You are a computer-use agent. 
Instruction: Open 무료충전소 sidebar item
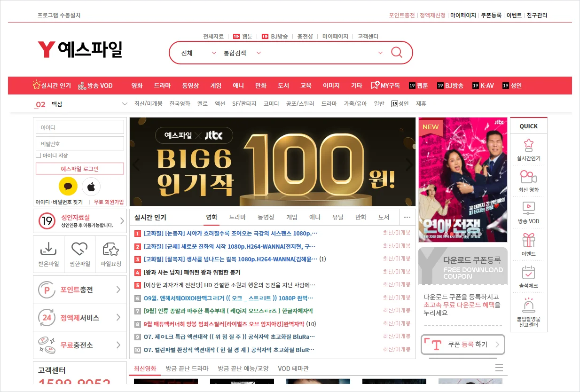(x=80, y=345)
